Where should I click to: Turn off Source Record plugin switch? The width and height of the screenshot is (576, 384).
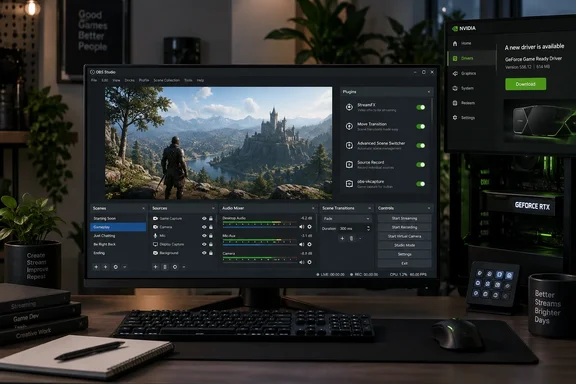[x=421, y=165]
